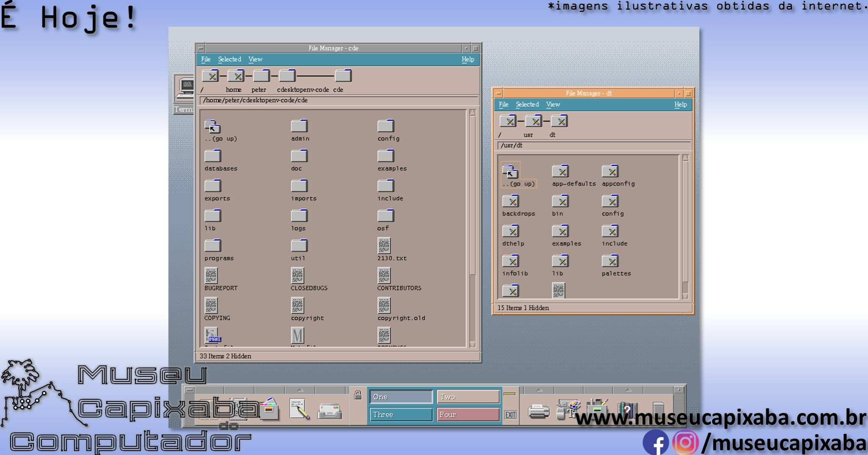Open the palettes folder in dt window
Image resolution: width=868 pixels, height=455 pixels.
pyautogui.click(x=610, y=261)
